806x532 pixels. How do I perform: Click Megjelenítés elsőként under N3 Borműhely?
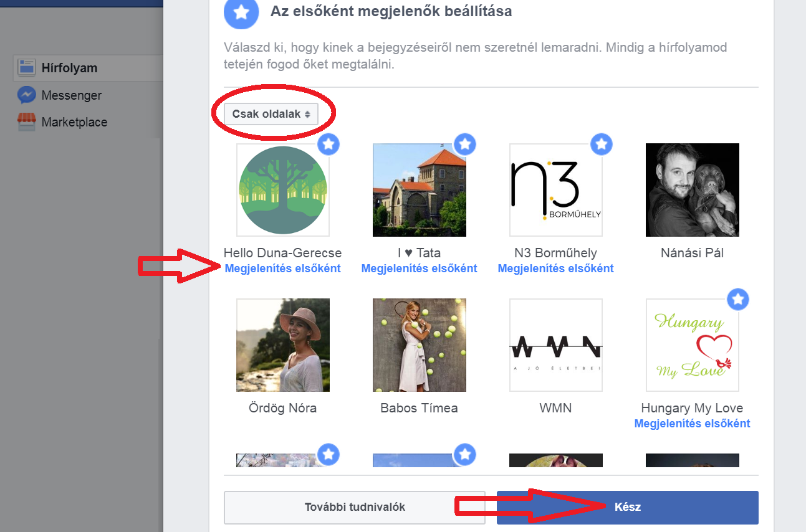tap(556, 268)
